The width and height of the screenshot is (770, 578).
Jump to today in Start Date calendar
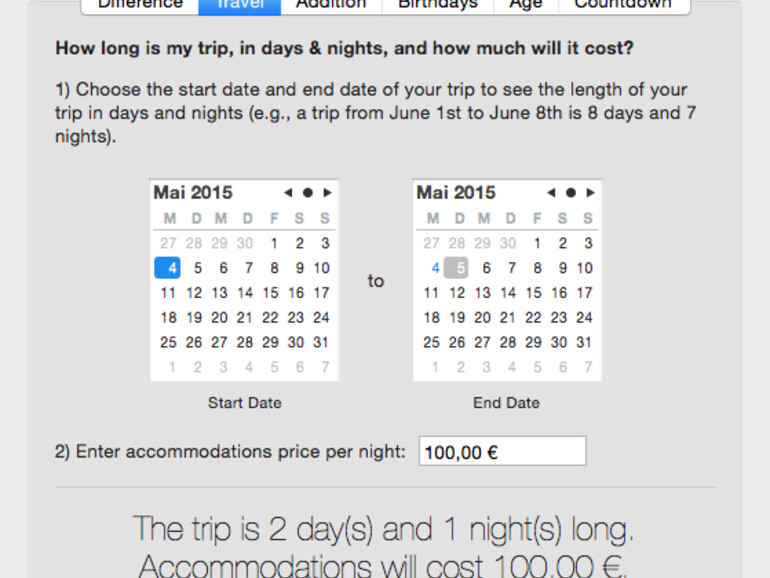(308, 192)
